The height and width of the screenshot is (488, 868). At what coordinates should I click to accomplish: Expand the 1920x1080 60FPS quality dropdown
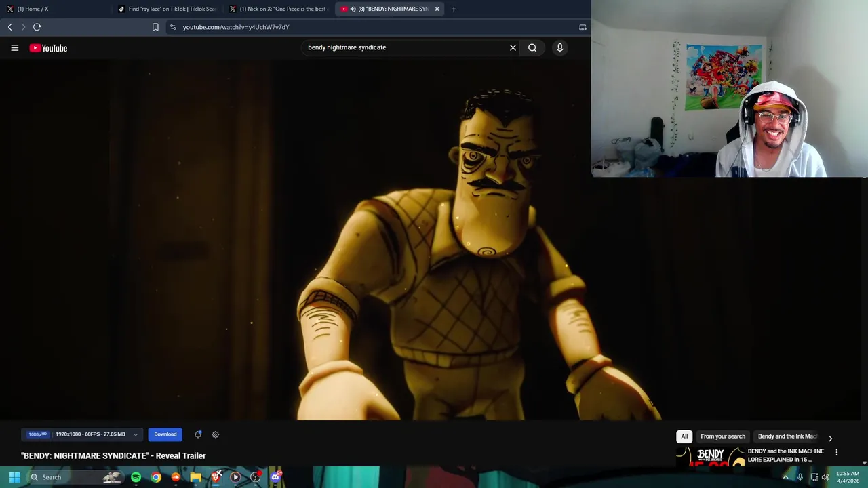[x=82, y=434]
